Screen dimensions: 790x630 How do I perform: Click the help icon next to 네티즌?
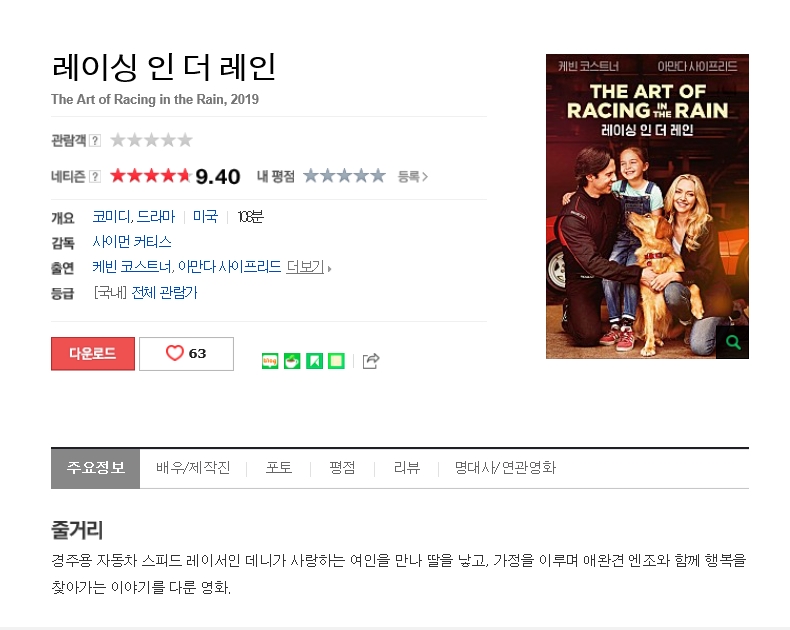(95, 176)
